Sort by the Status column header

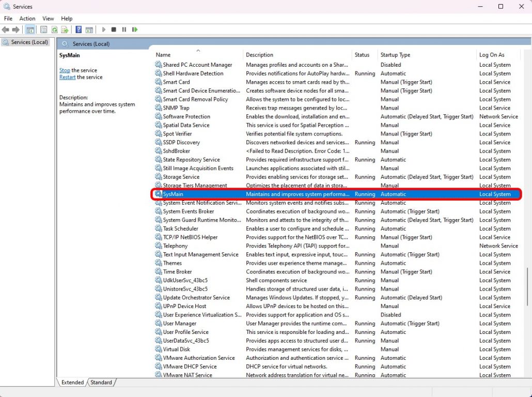pos(363,55)
